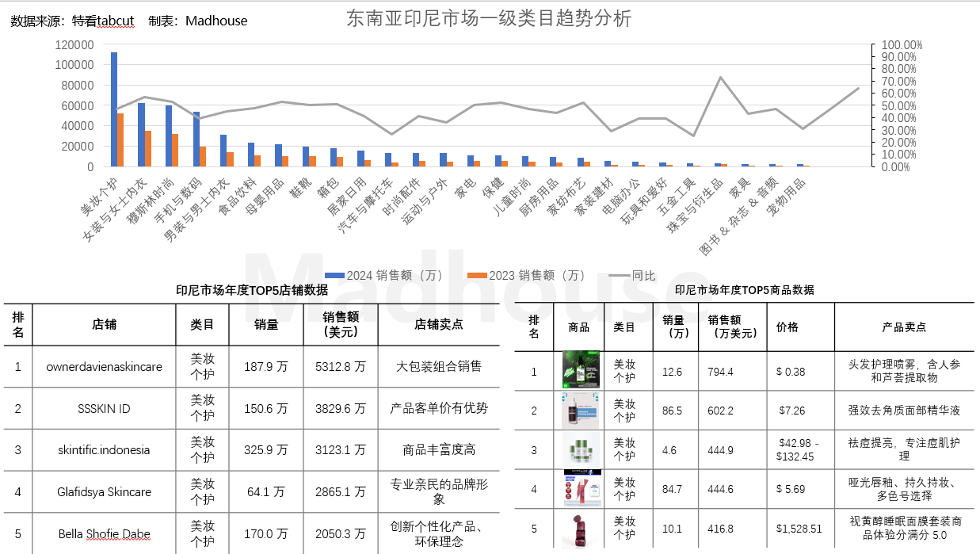Select legend text 2023 销售额(万)
Image resolution: width=980 pixels, height=554 pixels.
click(537, 276)
